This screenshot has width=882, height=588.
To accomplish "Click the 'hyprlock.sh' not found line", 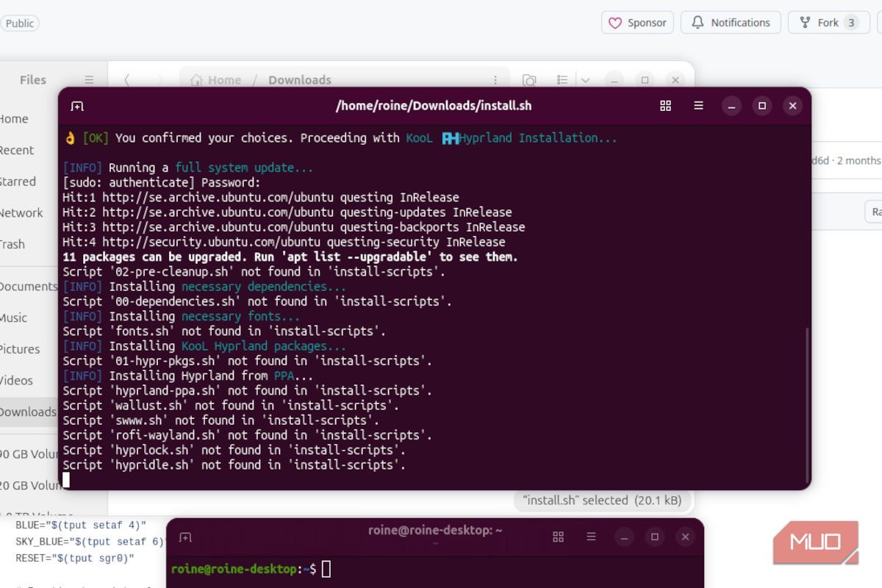I will [x=234, y=450].
